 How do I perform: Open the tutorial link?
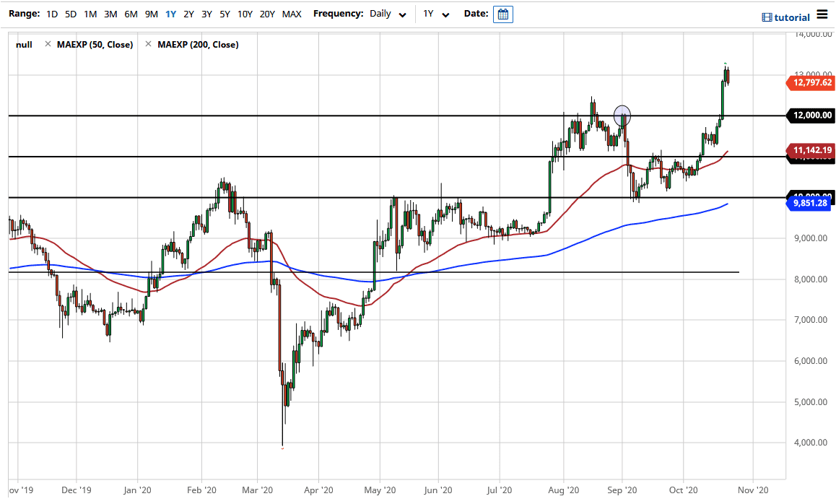tap(792, 17)
